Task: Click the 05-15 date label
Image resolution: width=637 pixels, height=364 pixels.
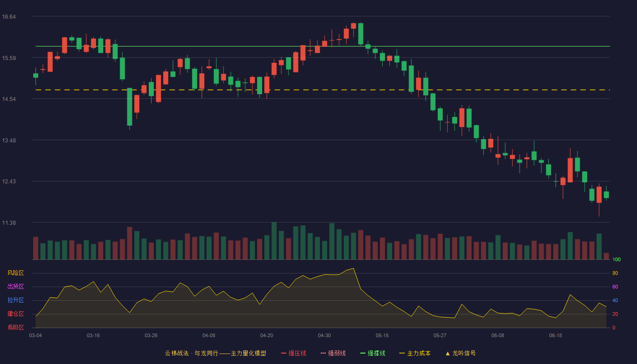Action: tap(382, 335)
